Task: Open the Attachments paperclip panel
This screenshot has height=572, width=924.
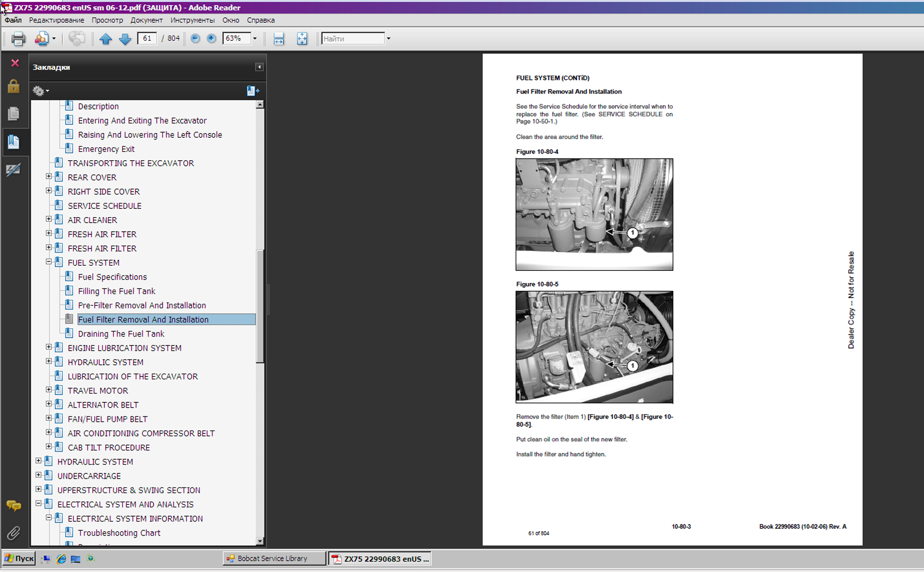Action: [x=14, y=533]
